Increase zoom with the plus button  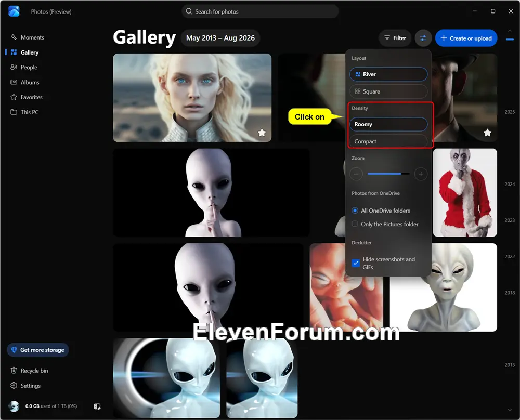coord(421,174)
